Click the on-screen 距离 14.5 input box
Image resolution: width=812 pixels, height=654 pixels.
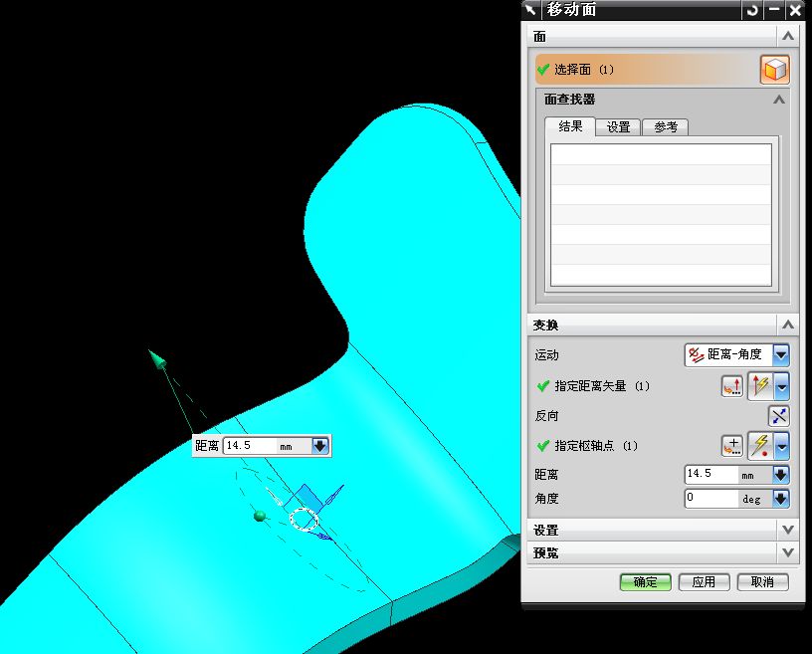coord(251,446)
